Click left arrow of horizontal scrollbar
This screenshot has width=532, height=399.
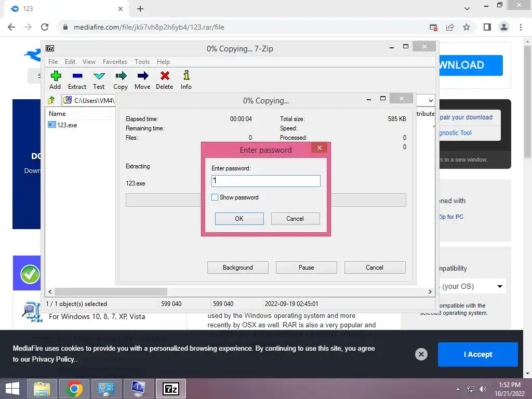(50, 291)
